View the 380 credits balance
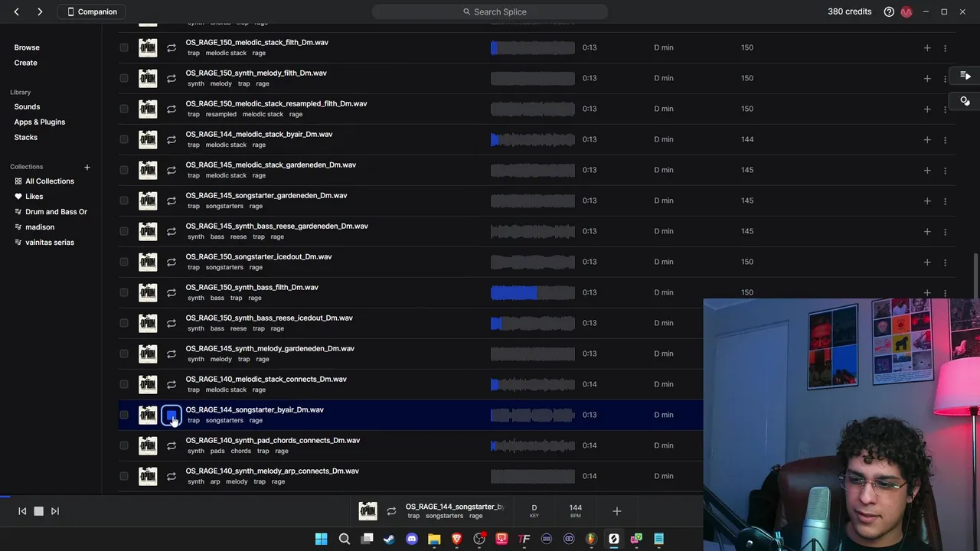 coord(849,11)
